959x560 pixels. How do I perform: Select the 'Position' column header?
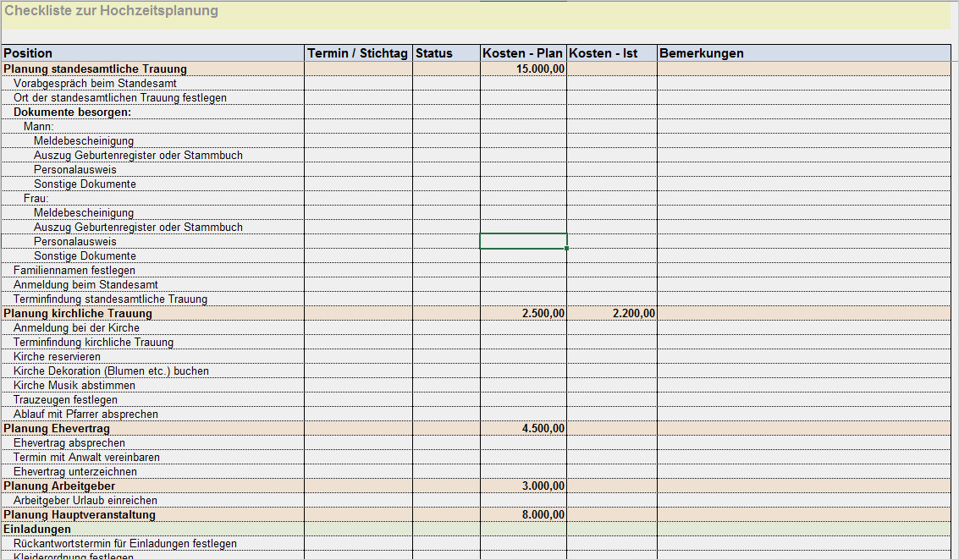coord(153,53)
